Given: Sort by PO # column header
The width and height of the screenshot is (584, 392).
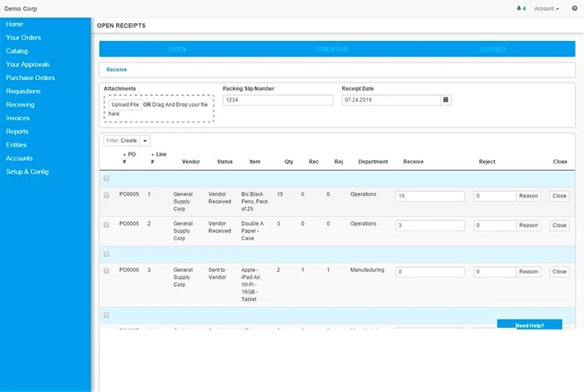Looking at the screenshot, I should pos(128,158).
